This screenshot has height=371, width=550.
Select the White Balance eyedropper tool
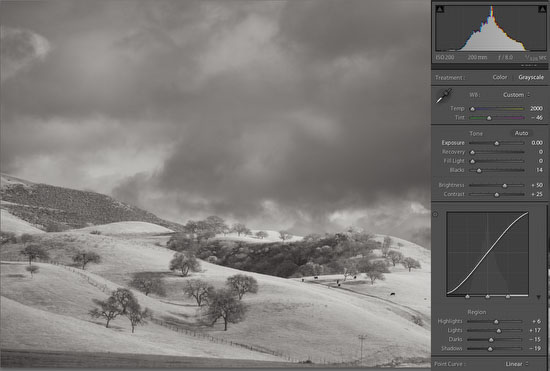(444, 96)
